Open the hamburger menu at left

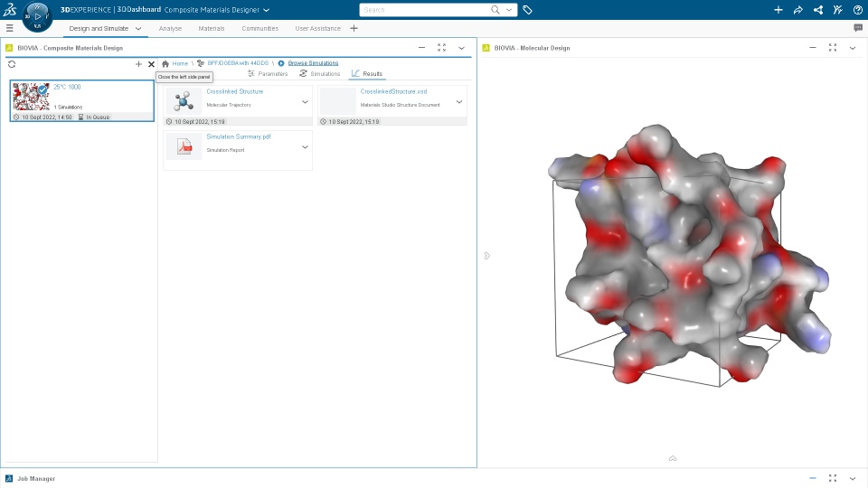(9, 28)
